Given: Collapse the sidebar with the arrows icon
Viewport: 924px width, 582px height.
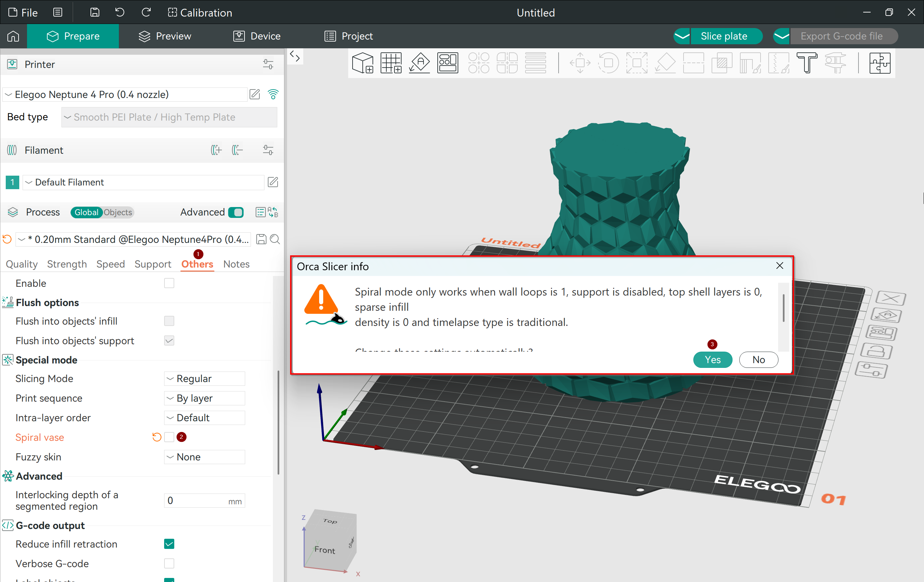Looking at the screenshot, I should 295,56.
